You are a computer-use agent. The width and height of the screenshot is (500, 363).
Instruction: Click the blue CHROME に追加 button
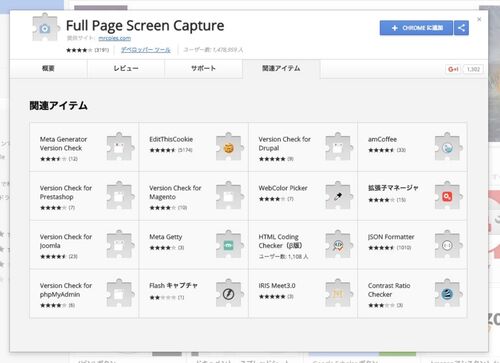tap(416, 28)
